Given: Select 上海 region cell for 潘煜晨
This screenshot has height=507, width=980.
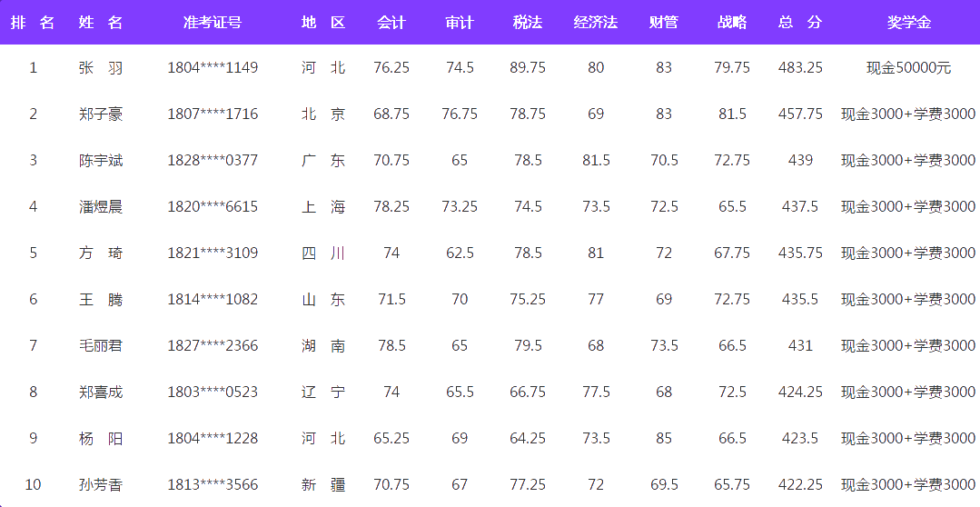Looking at the screenshot, I should pos(323,206).
